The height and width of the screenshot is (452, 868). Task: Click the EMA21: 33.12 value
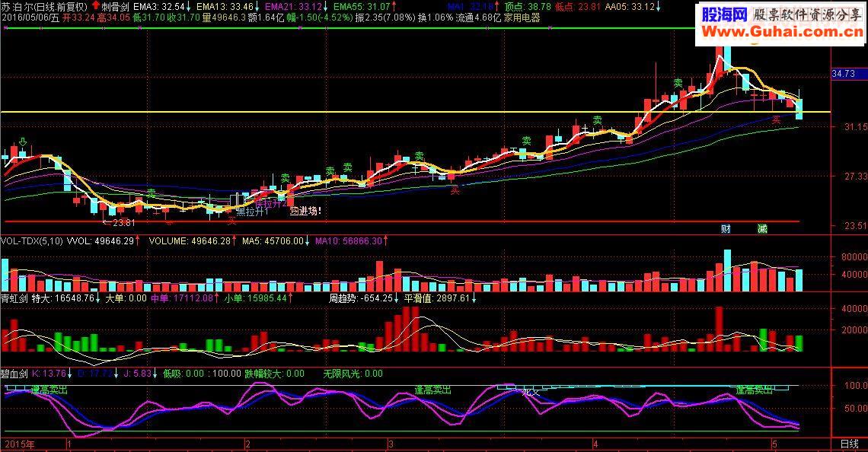[x=293, y=7]
